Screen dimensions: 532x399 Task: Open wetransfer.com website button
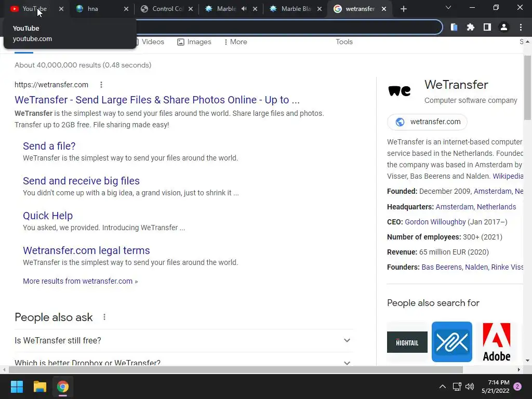pos(427,122)
